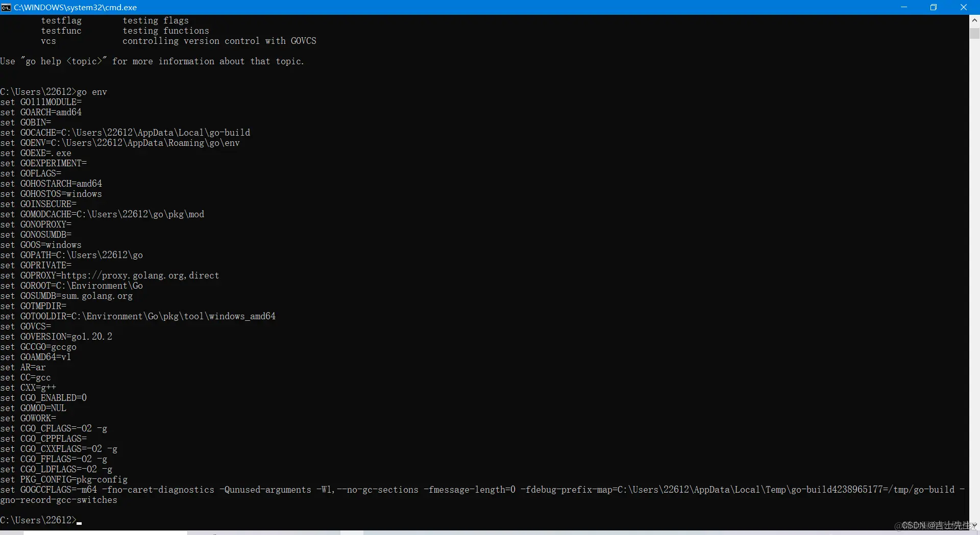Click the window title C:\WINDOWS\system32\cmd.exe

coord(75,7)
